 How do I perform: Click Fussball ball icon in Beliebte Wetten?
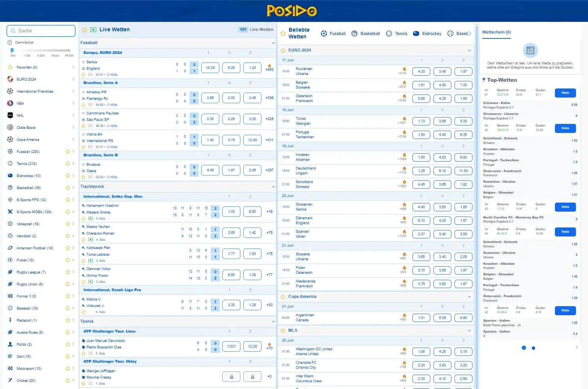click(x=324, y=34)
